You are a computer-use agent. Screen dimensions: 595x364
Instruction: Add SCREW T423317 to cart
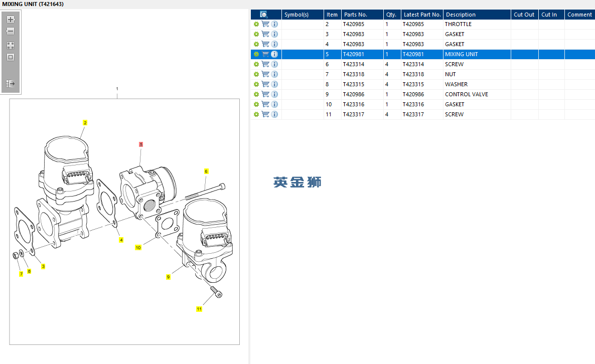265,114
